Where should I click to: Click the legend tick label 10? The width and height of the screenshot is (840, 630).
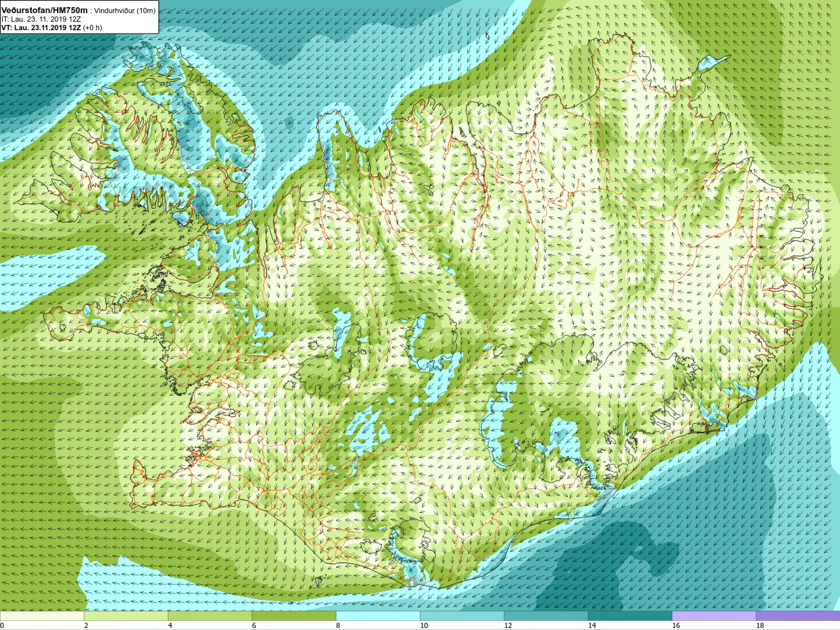(x=424, y=625)
